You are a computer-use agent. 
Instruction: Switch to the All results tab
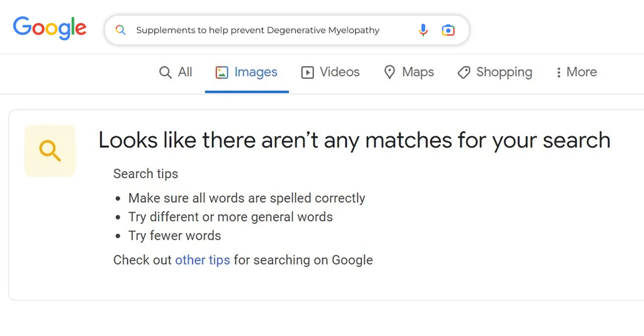[185, 72]
